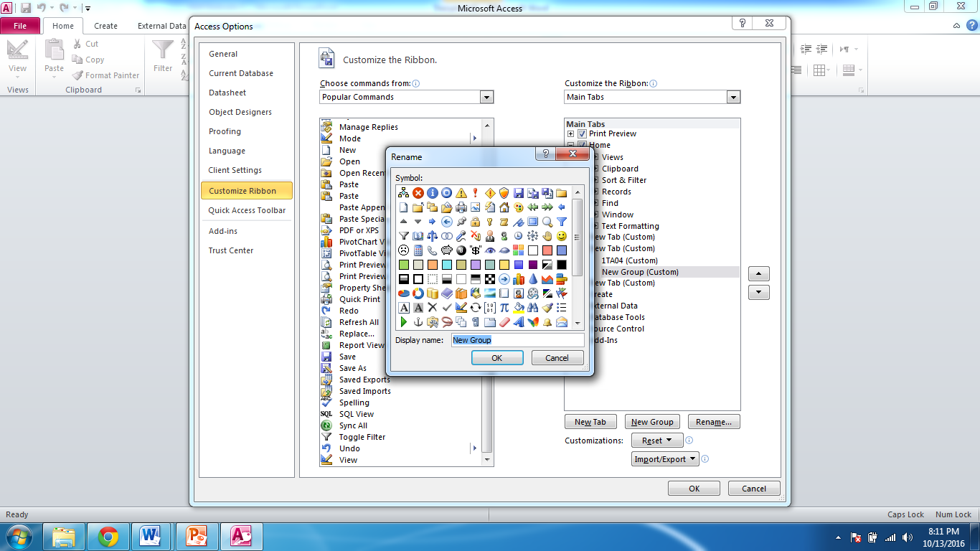
Task: Select the bell symbol
Action: 547,322
